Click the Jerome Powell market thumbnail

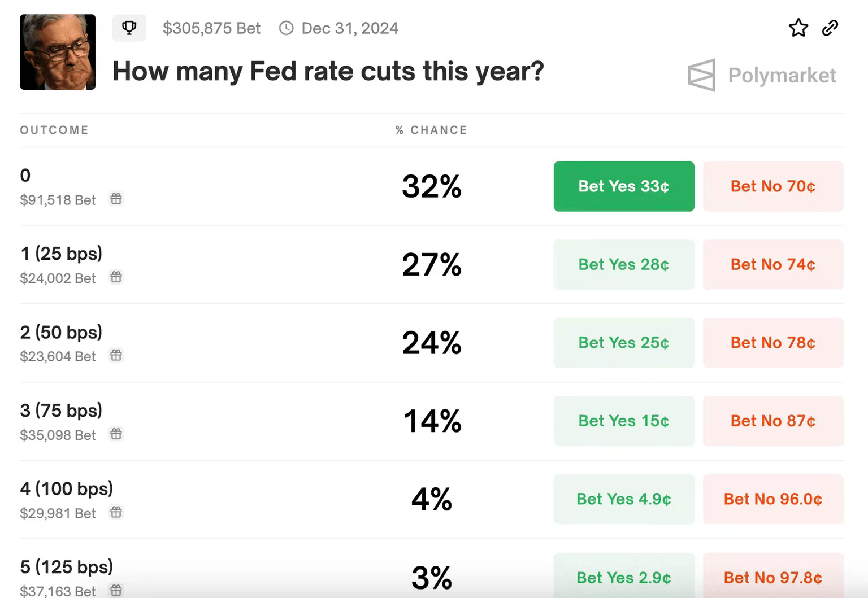pos(58,52)
